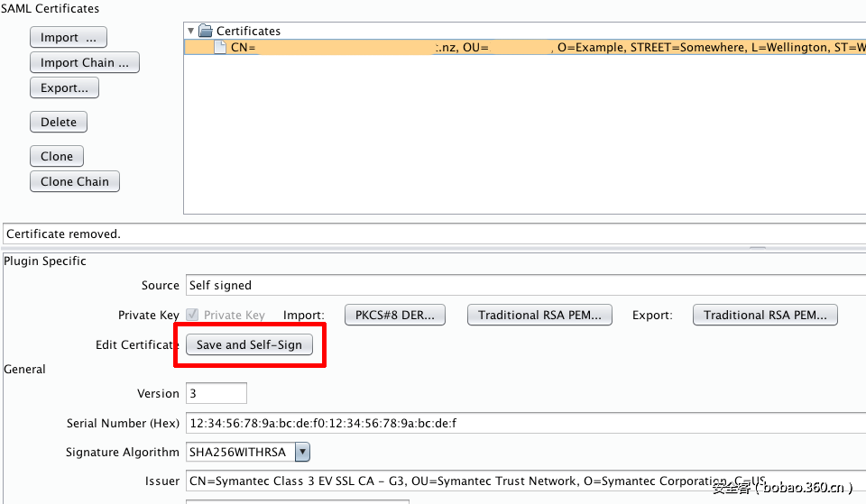Click the Export... certificate button
Screen dimensions: 866x504
[x=64, y=87]
